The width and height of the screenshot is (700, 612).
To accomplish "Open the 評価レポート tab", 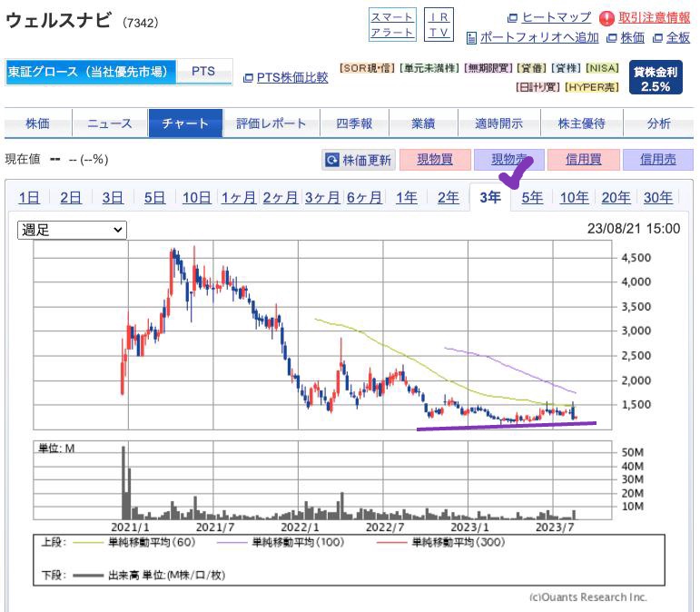I will [x=271, y=123].
